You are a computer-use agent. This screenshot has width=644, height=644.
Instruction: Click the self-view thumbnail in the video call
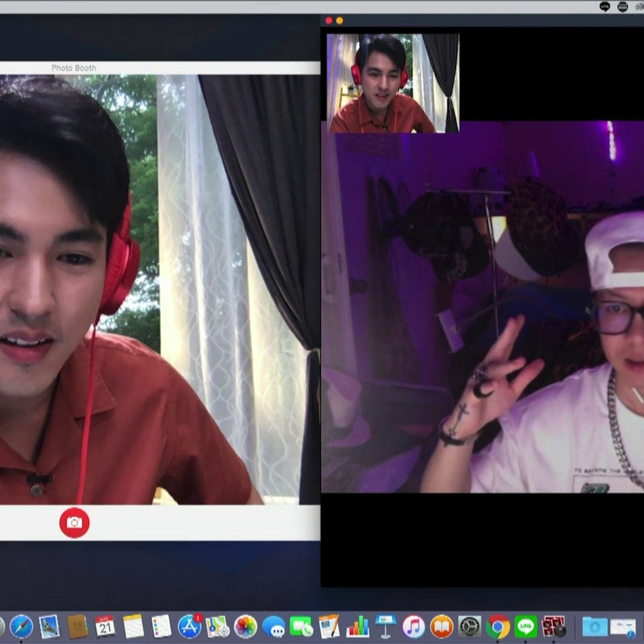(x=393, y=83)
